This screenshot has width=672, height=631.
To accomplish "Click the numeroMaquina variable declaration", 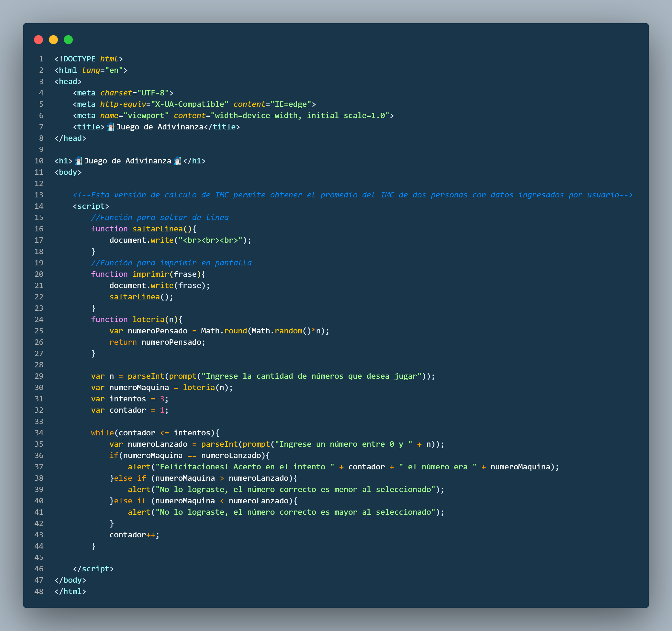I will 162,387.
